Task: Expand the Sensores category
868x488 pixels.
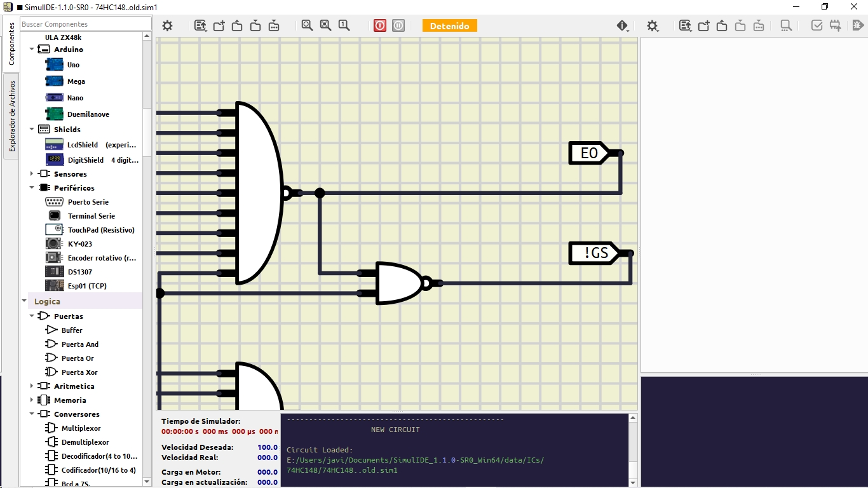Action: click(32, 174)
